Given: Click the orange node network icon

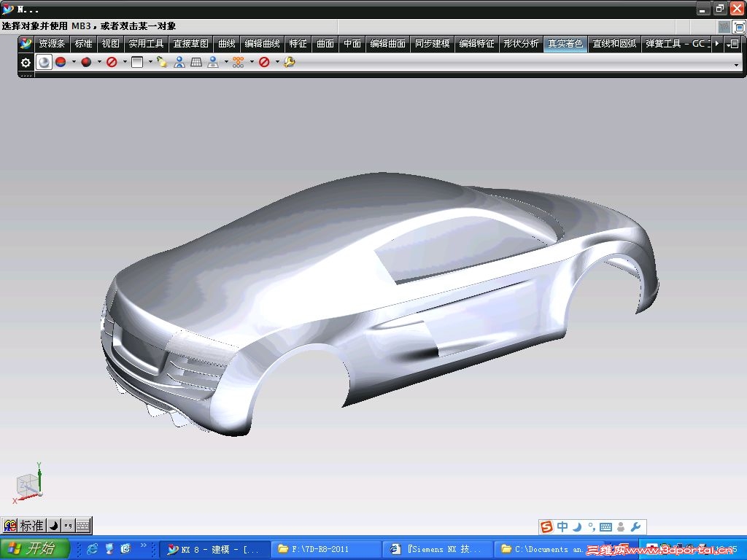Looking at the screenshot, I should tap(239, 62).
